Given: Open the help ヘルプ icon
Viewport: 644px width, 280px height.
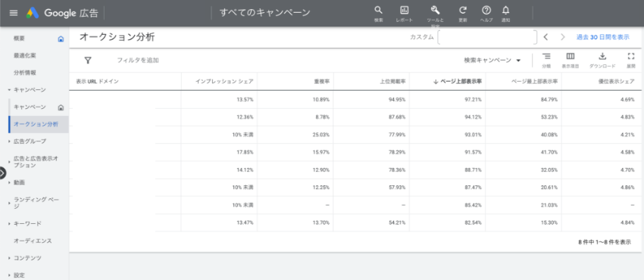Looking at the screenshot, I should pos(486,11).
